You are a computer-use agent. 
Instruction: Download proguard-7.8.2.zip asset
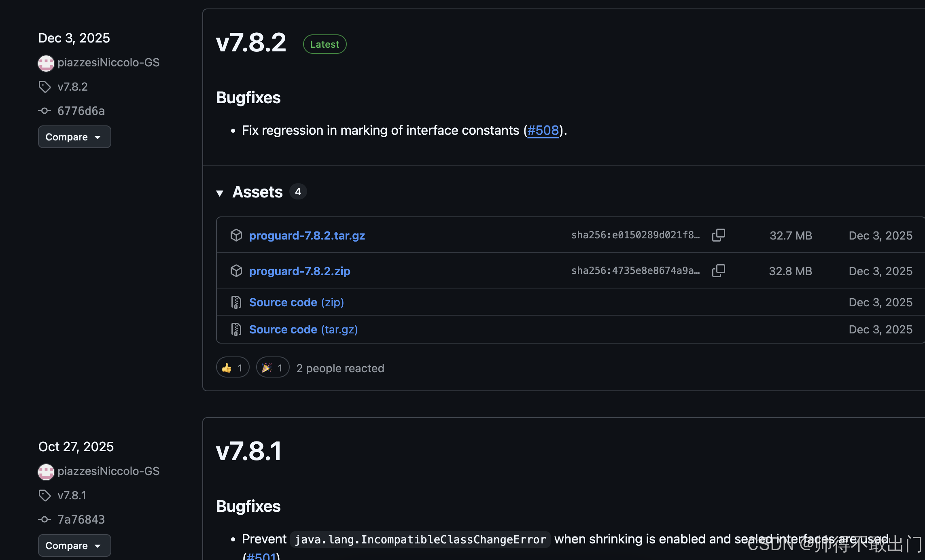[299, 271]
